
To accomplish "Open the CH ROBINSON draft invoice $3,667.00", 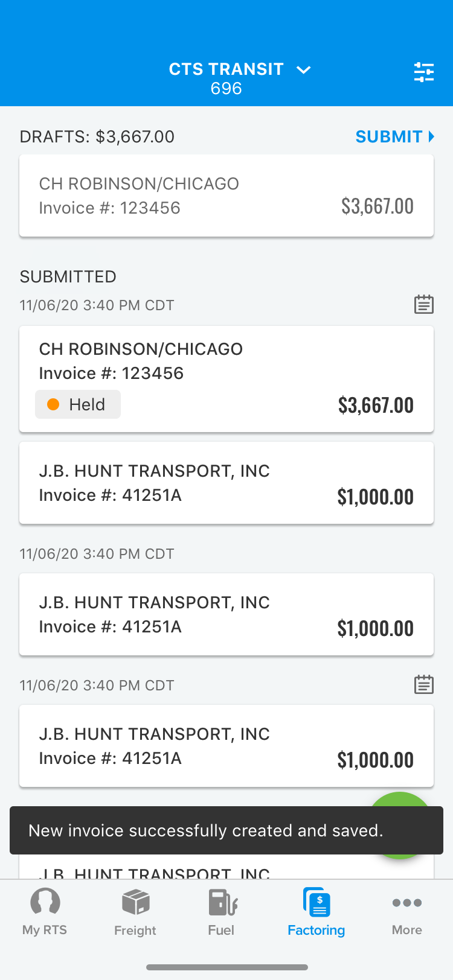I will coord(226,196).
